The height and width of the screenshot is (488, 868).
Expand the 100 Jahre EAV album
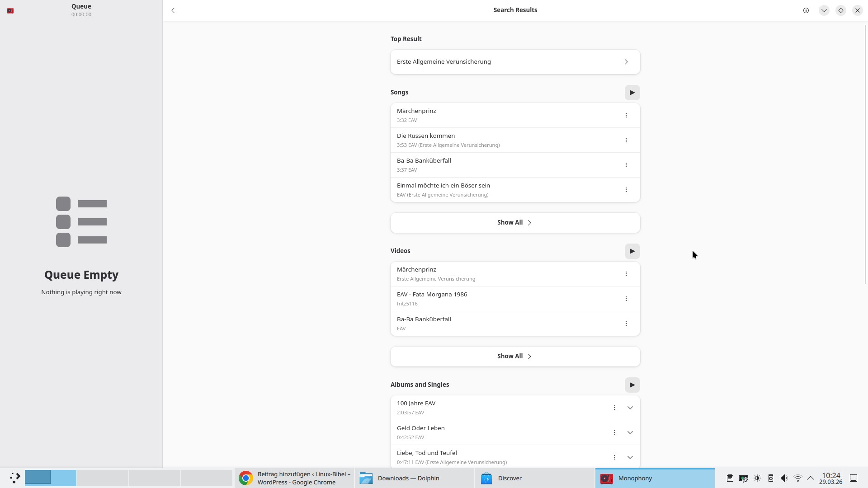630,408
